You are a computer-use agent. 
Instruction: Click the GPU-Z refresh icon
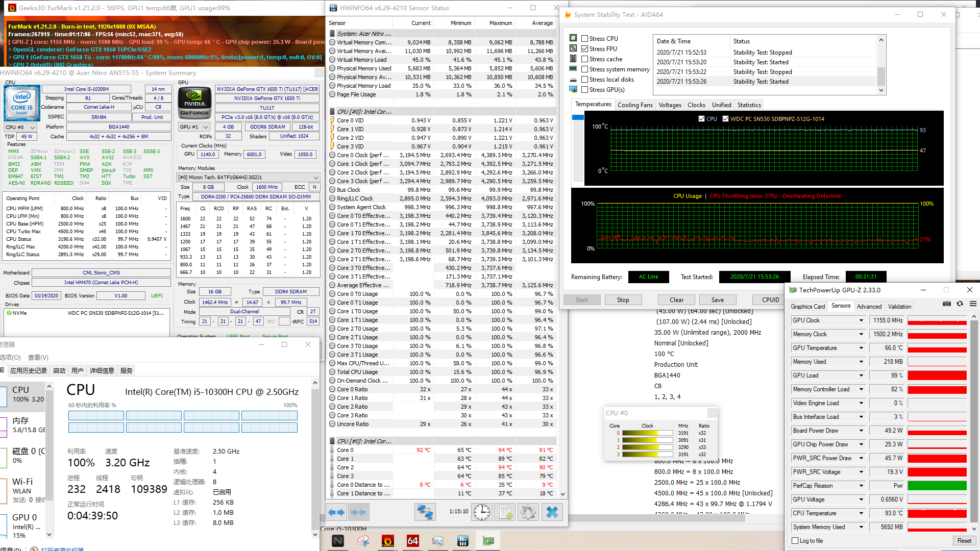960,304
